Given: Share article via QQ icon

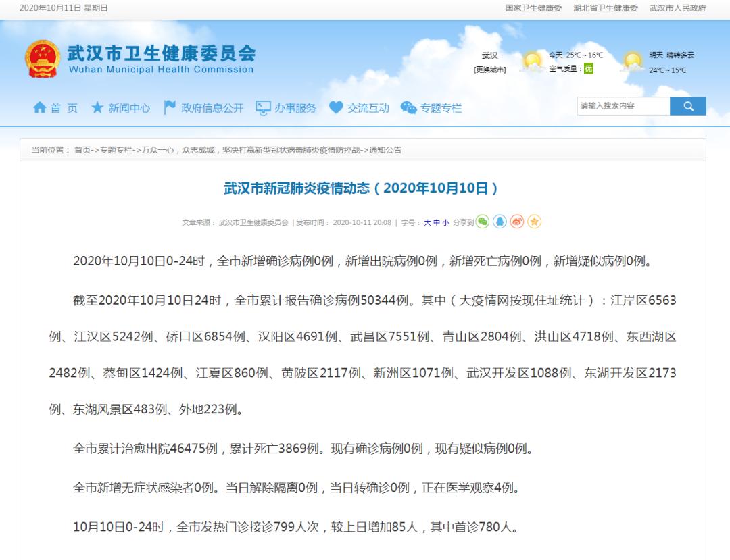Looking at the screenshot, I should point(500,222).
